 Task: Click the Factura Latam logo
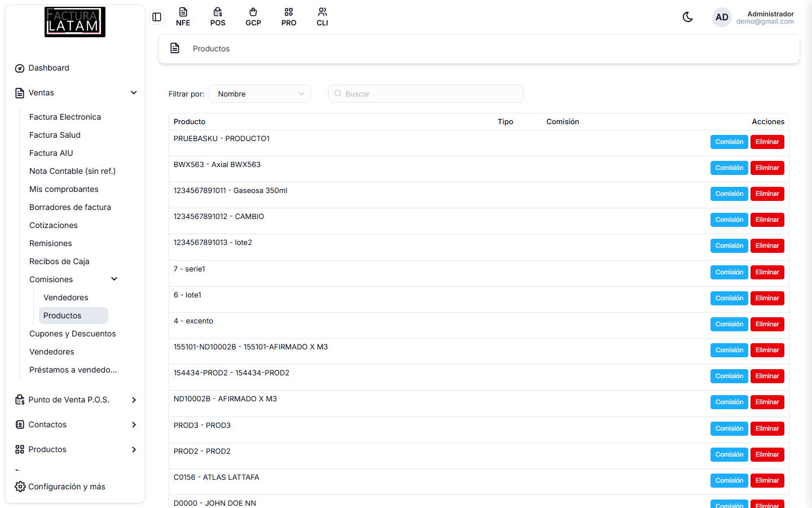tap(75, 22)
